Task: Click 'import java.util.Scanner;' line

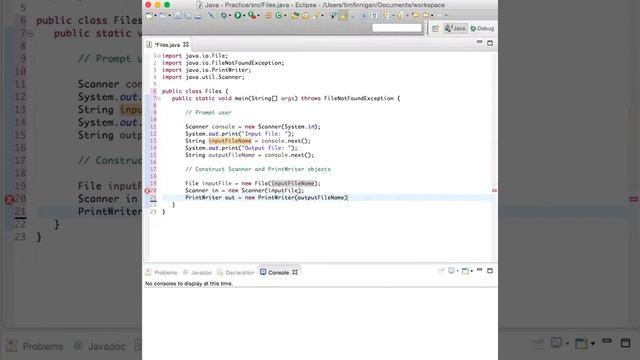Action: pos(203,77)
